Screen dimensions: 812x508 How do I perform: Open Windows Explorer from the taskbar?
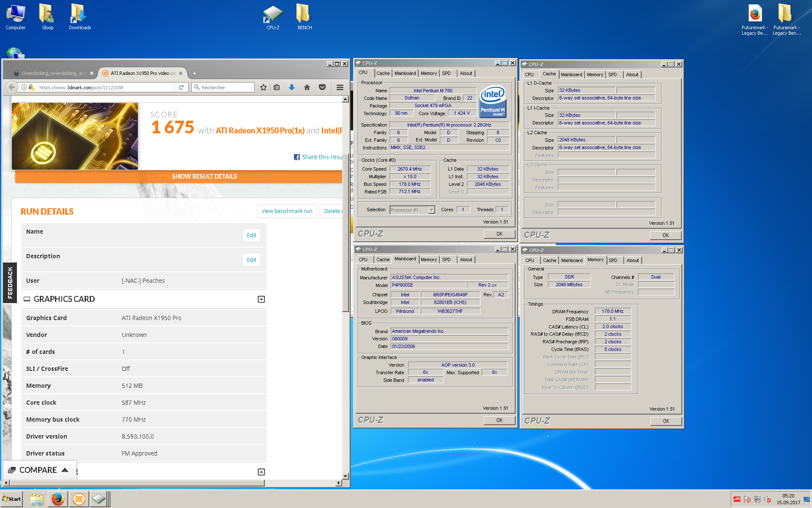[37, 499]
